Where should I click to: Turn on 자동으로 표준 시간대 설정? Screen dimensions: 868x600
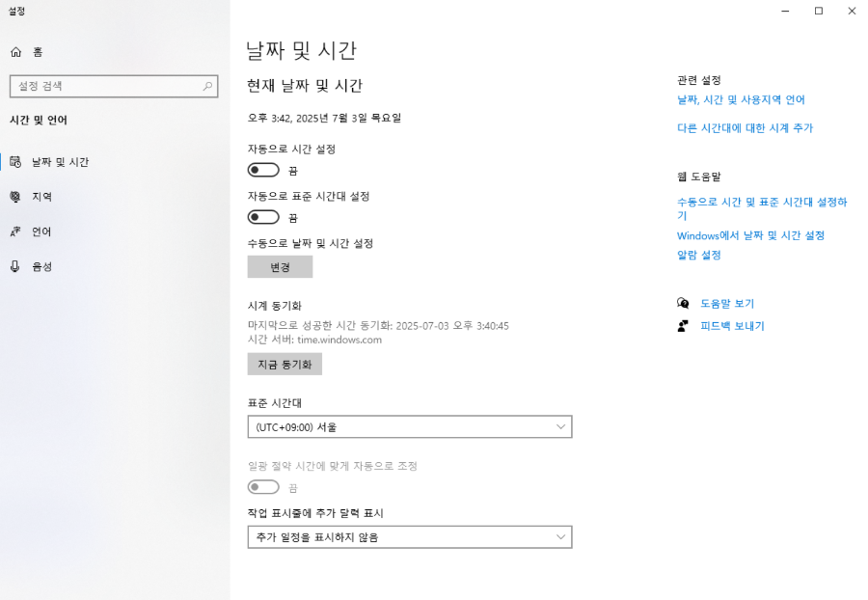pos(263,217)
